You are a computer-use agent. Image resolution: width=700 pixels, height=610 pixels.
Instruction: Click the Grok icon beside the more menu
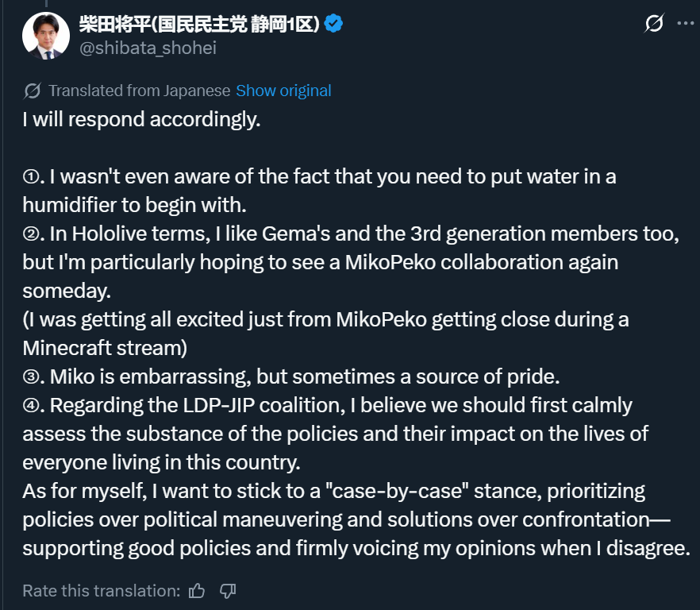(x=653, y=24)
